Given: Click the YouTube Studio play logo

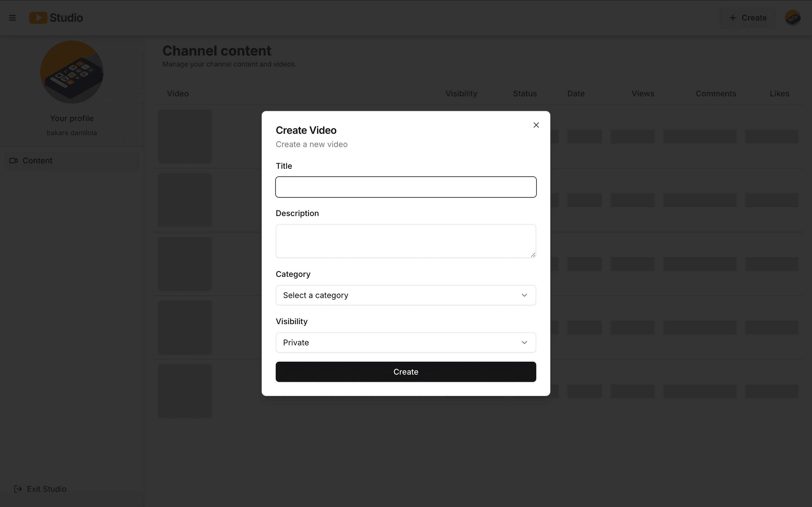Looking at the screenshot, I should point(38,18).
